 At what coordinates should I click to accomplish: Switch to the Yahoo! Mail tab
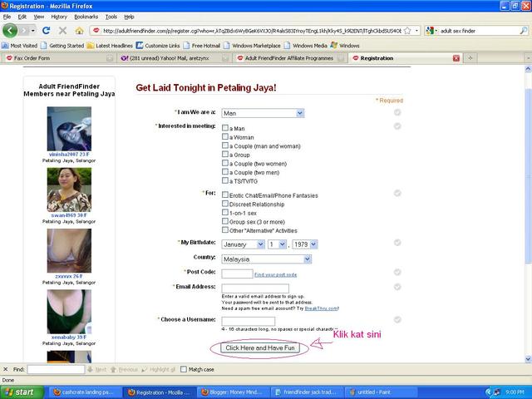pos(175,58)
